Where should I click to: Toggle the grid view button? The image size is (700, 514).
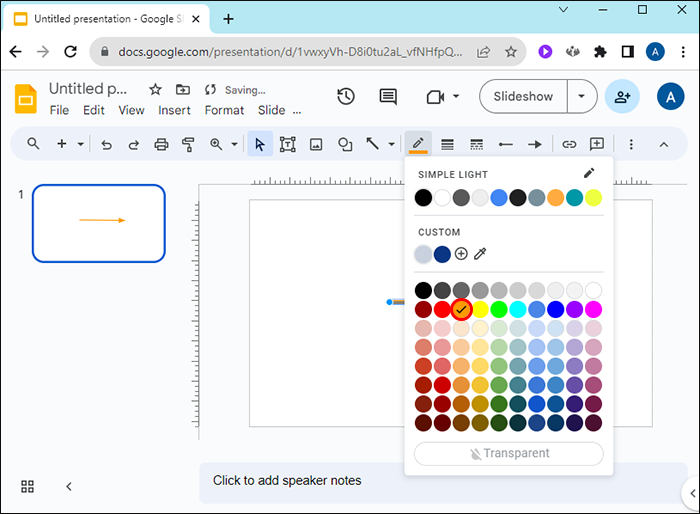point(28,486)
